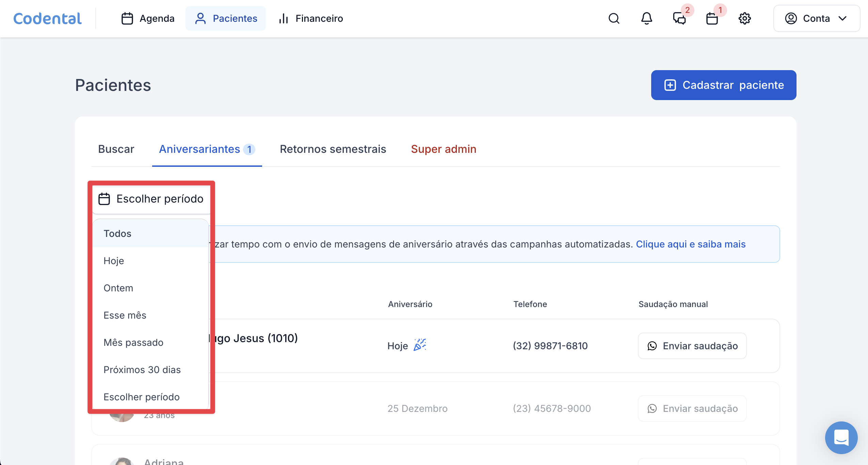Go to Agenda in the top navigation
The width and height of the screenshot is (868, 465).
click(x=148, y=18)
